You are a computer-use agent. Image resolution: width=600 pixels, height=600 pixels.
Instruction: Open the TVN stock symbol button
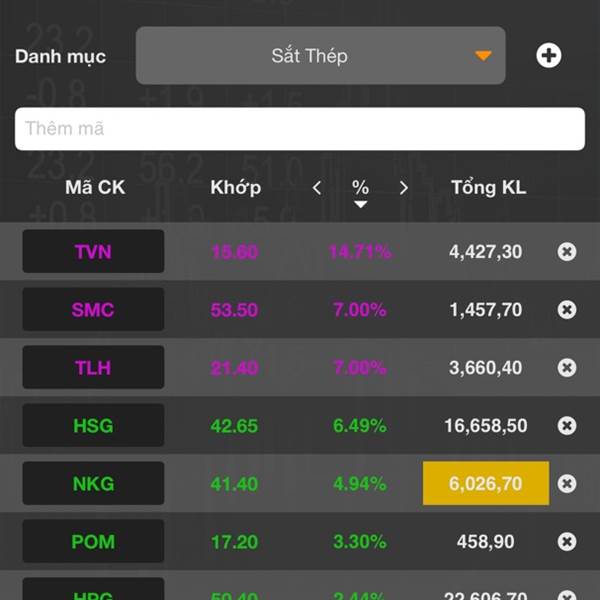(x=93, y=252)
